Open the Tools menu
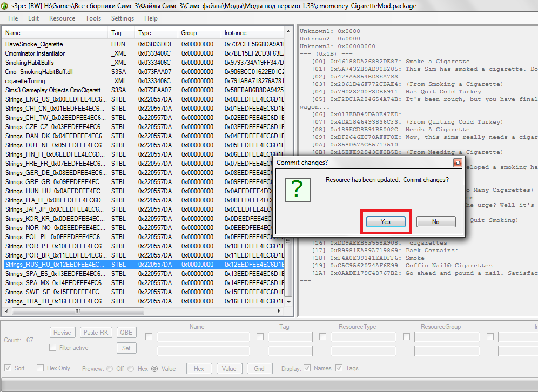Viewport: 538px width, 392px height. coord(93,18)
